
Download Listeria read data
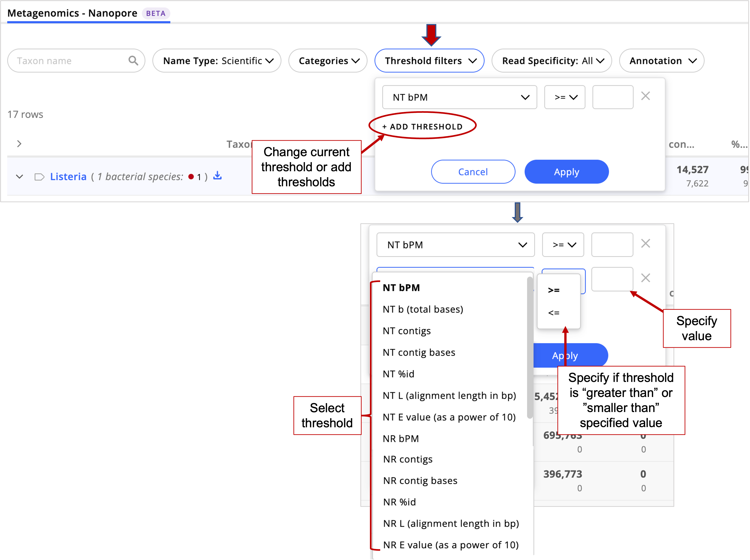point(217,176)
